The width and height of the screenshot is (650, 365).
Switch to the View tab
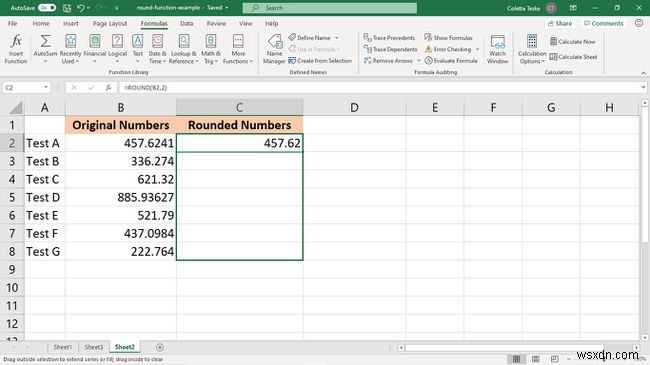[x=245, y=24]
